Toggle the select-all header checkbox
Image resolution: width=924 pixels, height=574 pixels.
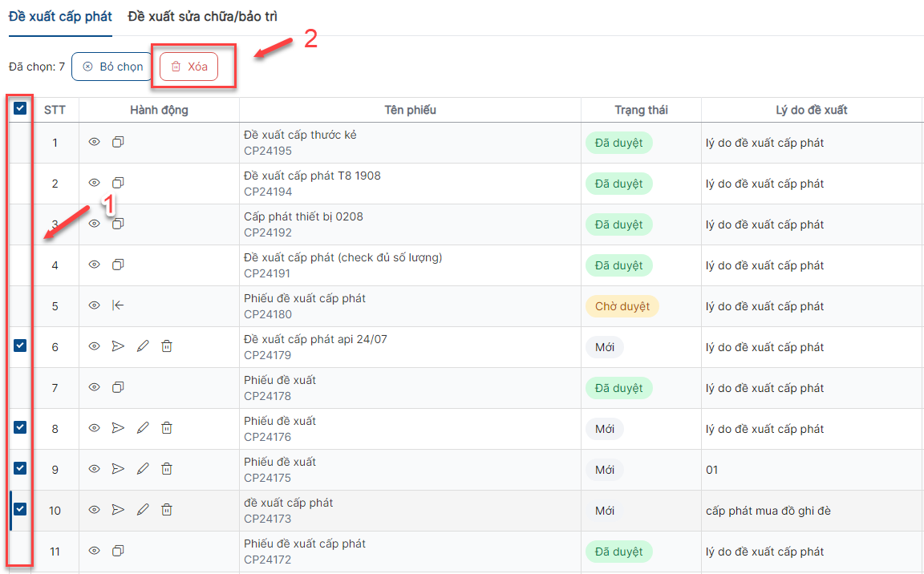tap(20, 108)
